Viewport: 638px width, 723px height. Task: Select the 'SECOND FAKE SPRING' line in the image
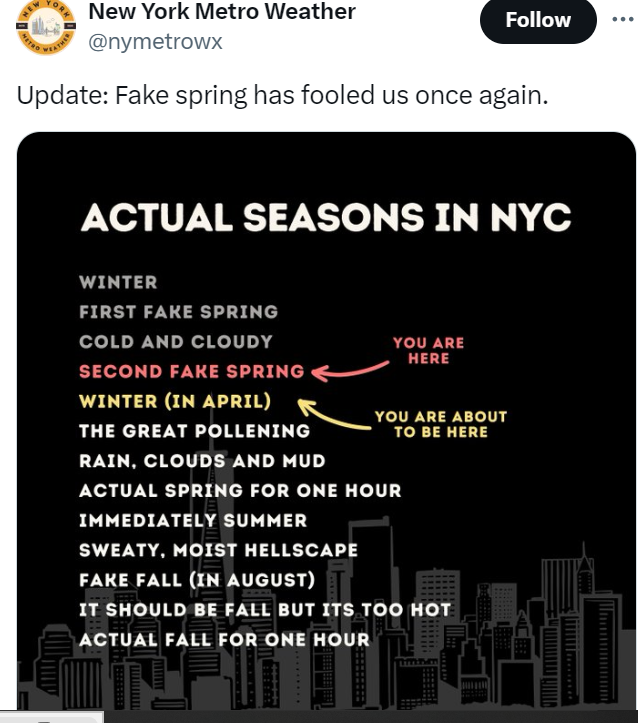tap(191, 371)
